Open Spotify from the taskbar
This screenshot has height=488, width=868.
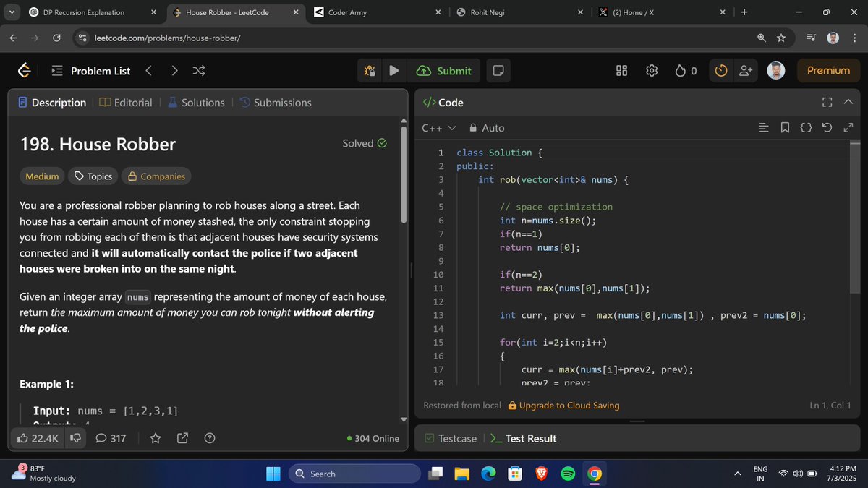pos(568,474)
